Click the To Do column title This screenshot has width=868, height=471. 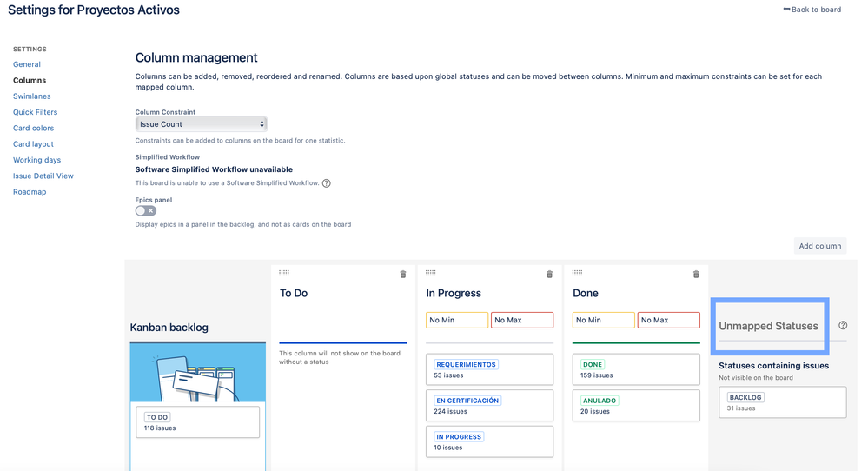[294, 294]
